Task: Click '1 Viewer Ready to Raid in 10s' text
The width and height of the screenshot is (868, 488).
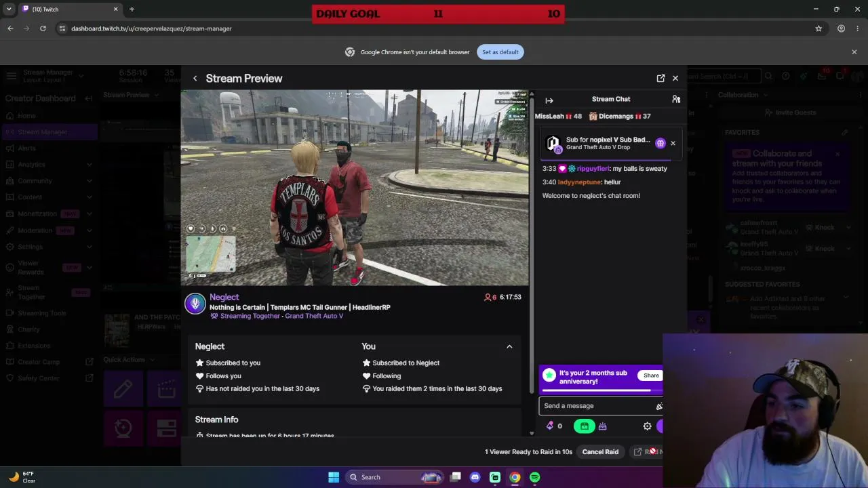Action: pyautogui.click(x=528, y=452)
